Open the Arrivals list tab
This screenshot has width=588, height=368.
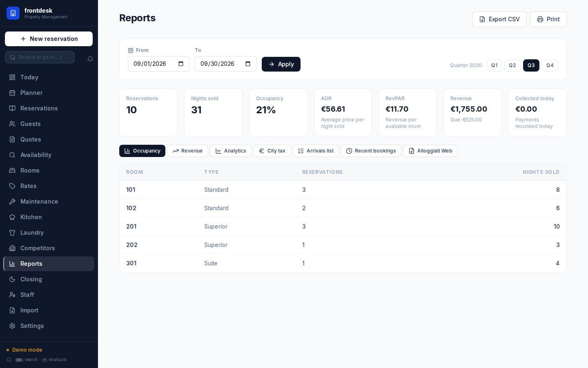[316, 151]
